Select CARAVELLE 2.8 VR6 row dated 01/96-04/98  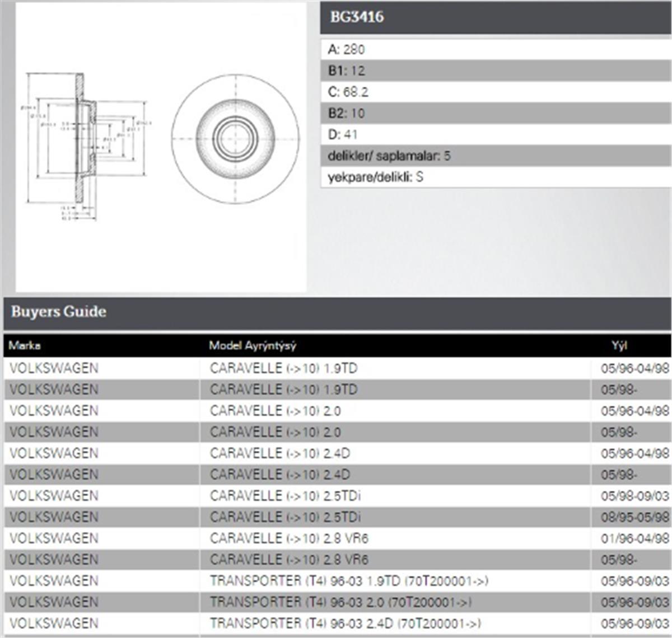[x=338, y=538]
